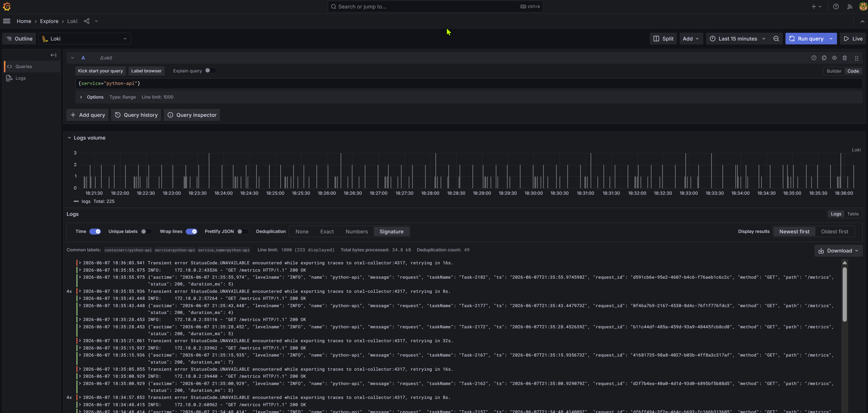868x413 pixels.
Task: Collapse the content outline panel arrow
Action: (53, 55)
